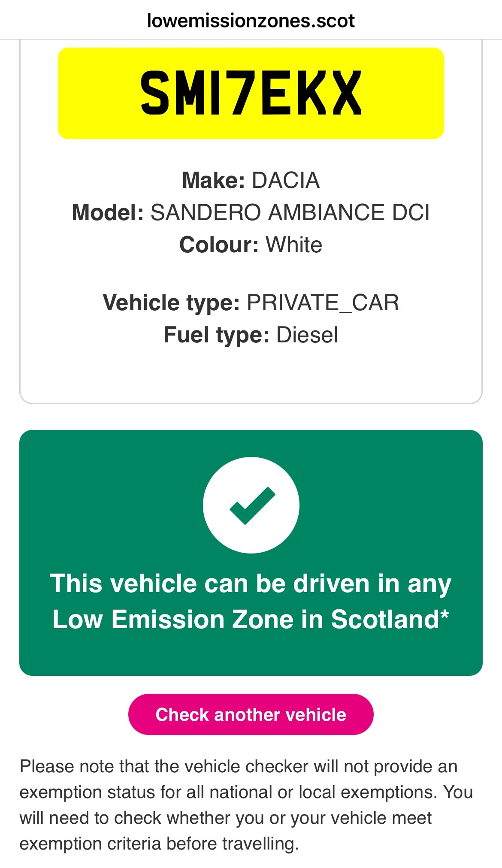Select the DACIA make value
The width and height of the screenshot is (502, 868).
[285, 180]
